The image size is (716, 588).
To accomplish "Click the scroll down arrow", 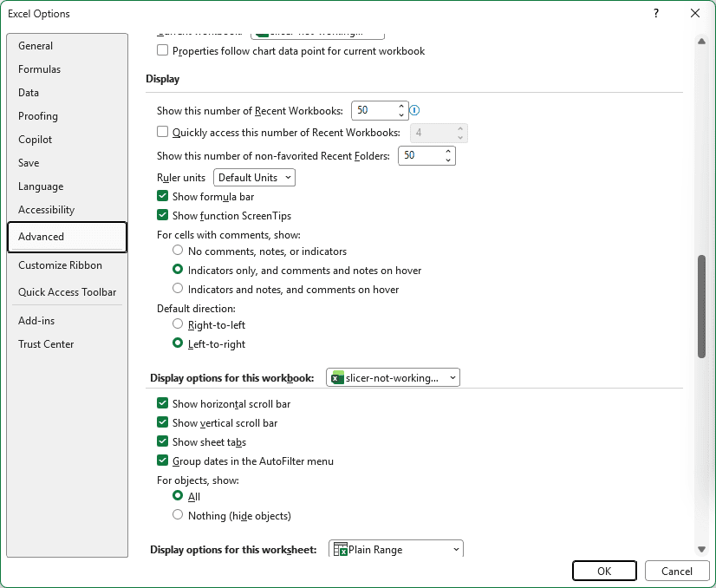I will click(701, 549).
